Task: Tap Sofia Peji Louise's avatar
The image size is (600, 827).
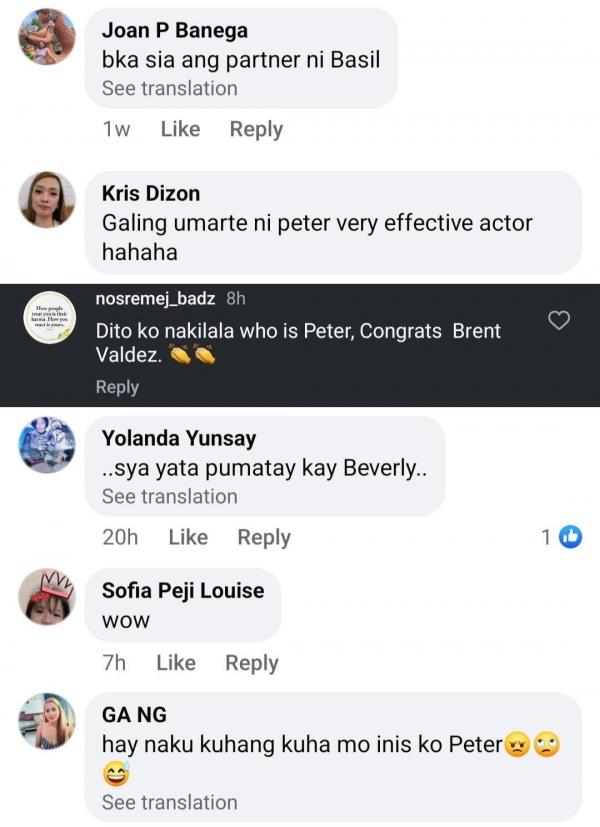Action: [x=47, y=597]
